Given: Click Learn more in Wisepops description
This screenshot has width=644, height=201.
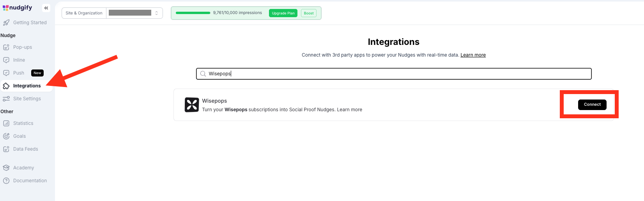Looking at the screenshot, I should 350,110.
